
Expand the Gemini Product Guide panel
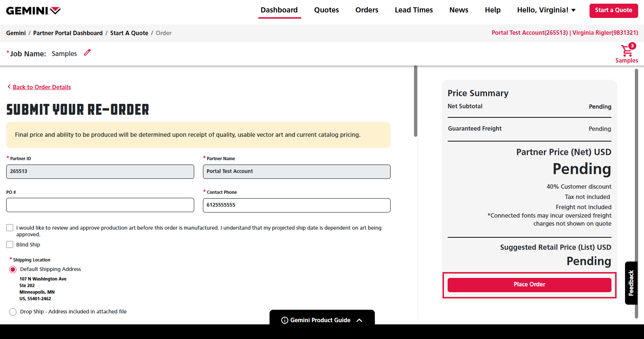[359, 320]
